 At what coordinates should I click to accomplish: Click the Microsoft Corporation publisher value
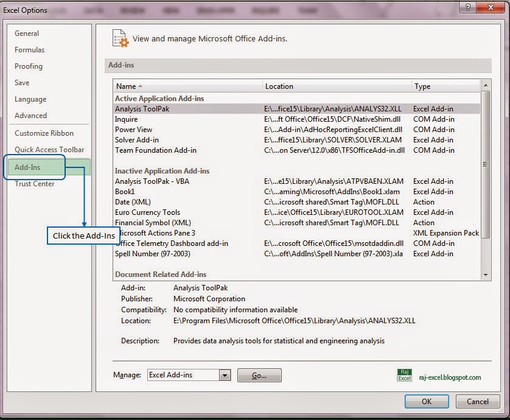click(x=209, y=299)
